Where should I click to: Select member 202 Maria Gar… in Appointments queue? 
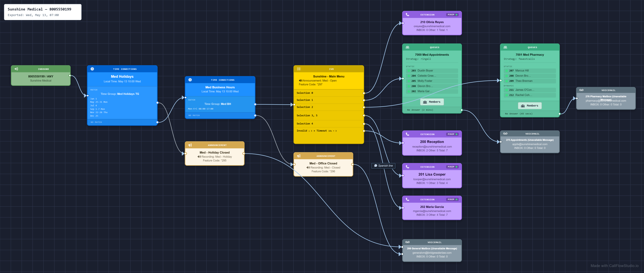coord(432,91)
